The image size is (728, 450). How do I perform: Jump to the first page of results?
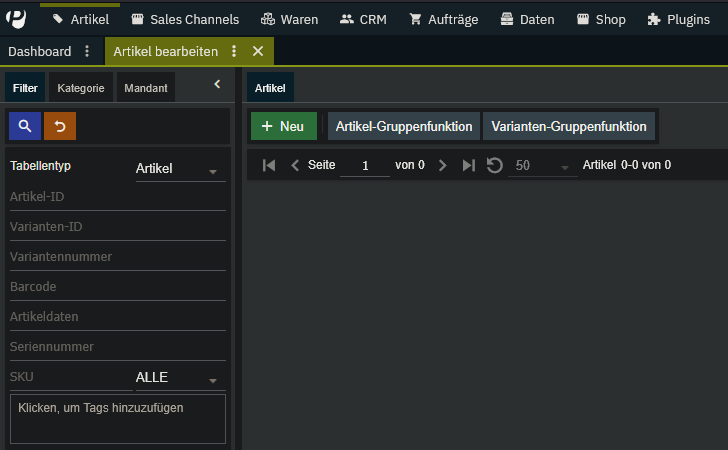[x=269, y=165]
